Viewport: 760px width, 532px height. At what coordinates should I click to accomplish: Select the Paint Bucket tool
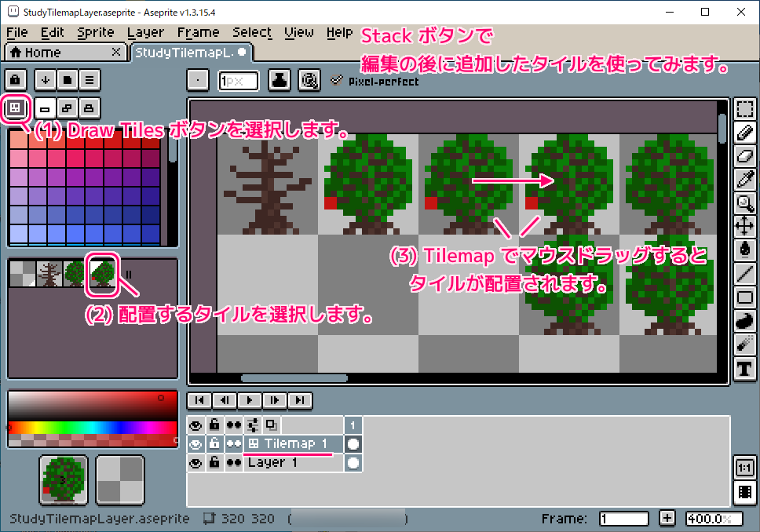(x=745, y=250)
